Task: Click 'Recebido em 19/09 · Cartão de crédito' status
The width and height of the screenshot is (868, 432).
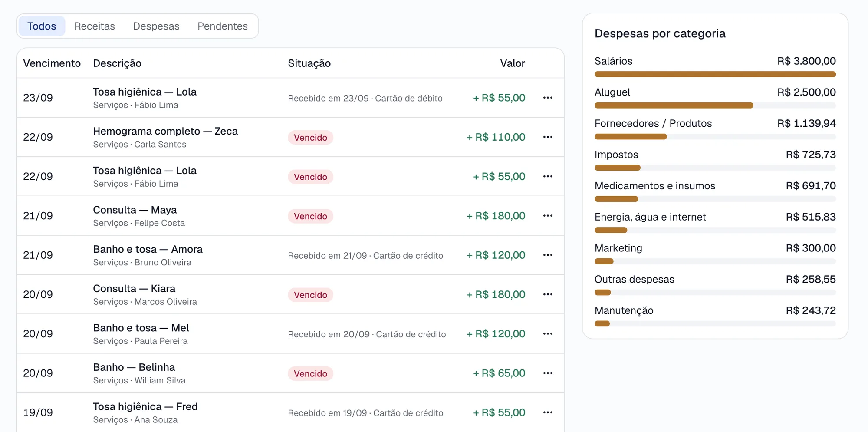Action: [366, 413]
